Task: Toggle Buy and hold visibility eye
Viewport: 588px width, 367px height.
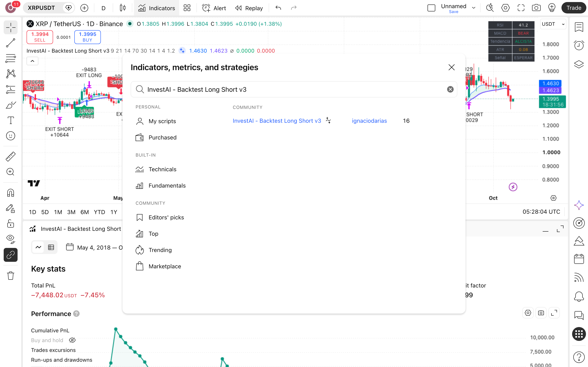Action: click(x=72, y=340)
